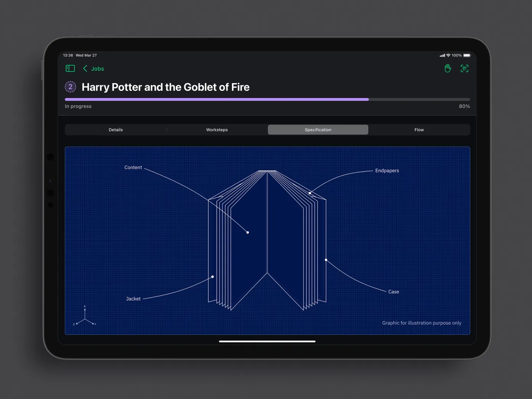Image resolution: width=532 pixels, height=399 pixels.
Task: Click the battery indicator in status bar
Action: coord(467,55)
